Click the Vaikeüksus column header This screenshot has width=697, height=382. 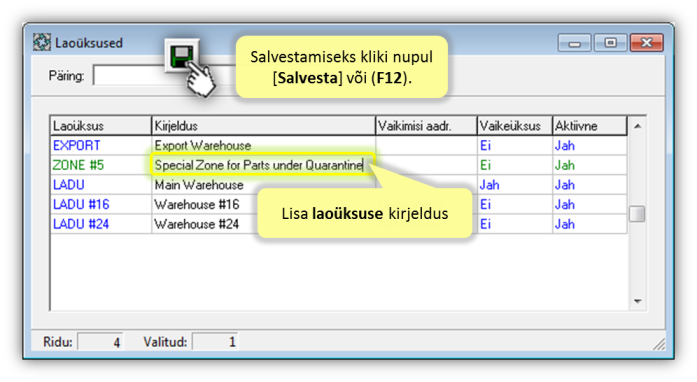click(x=514, y=126)
